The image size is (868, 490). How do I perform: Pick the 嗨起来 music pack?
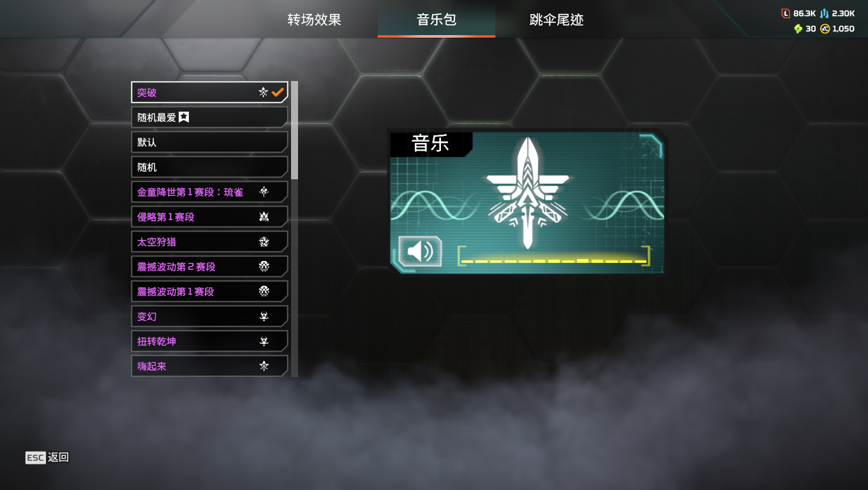pos(209,366)
